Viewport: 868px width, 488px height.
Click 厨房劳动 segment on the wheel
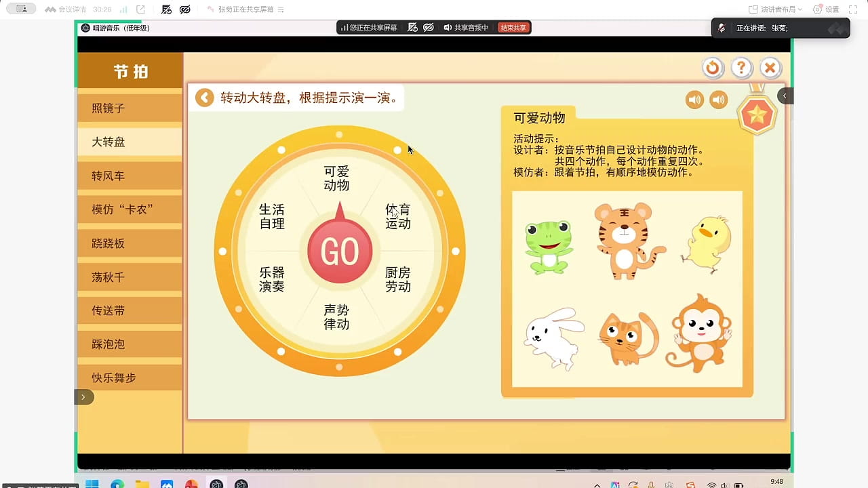398,279
